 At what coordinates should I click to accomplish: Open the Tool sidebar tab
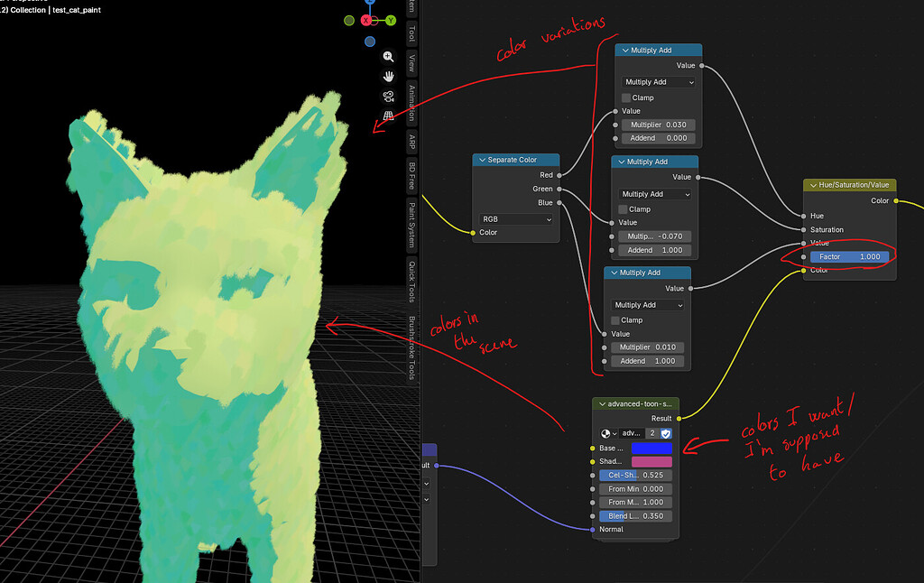411,33
